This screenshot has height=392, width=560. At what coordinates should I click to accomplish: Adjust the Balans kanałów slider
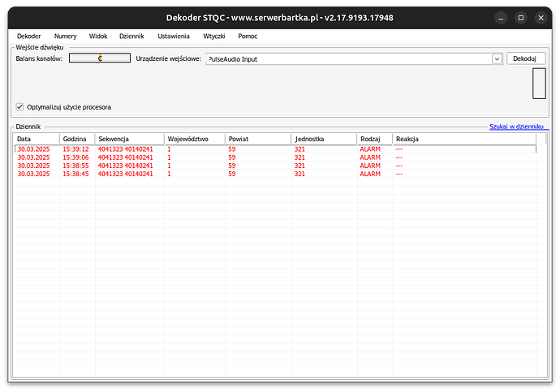click(x=99, y=58)
